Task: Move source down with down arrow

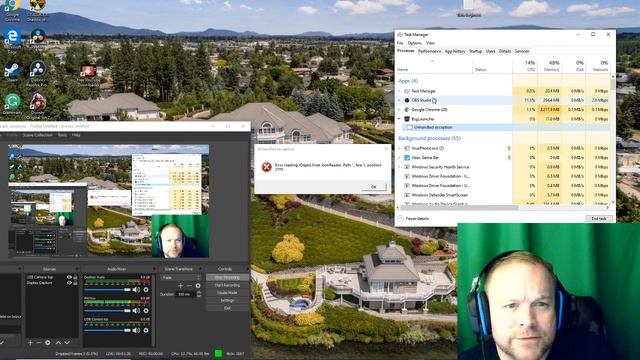Action: click(x=67, y=343)
